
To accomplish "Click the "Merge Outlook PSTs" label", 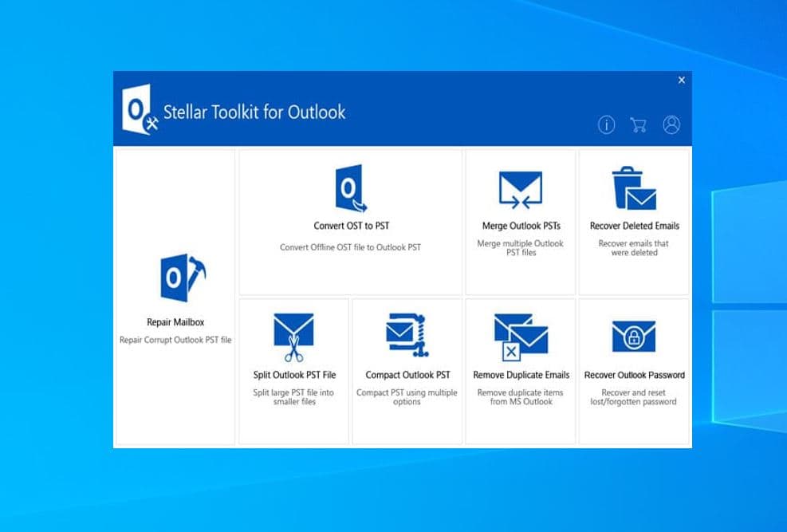I will (521, 226).
